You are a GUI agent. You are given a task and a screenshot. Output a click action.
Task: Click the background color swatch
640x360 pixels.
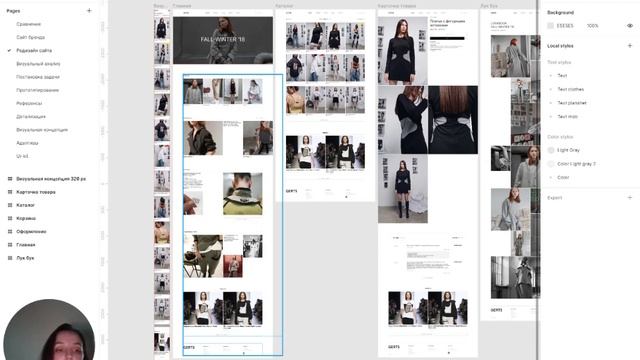(x=551, y=26)
